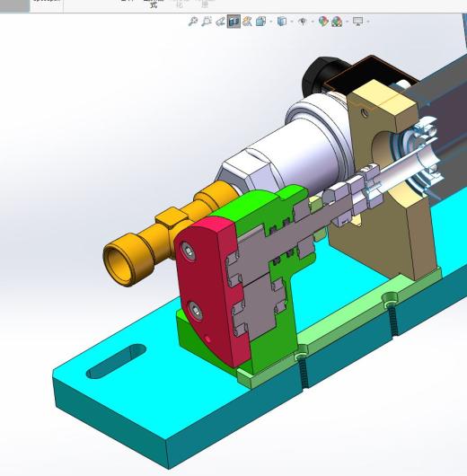Click the Apply Scene icon
Viewport: 467px width, 476px height.
(337, 22)
